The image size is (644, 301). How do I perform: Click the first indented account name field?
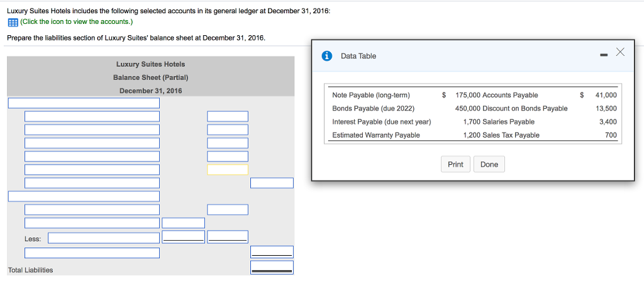pyautogui.click(x=92, y=116)
